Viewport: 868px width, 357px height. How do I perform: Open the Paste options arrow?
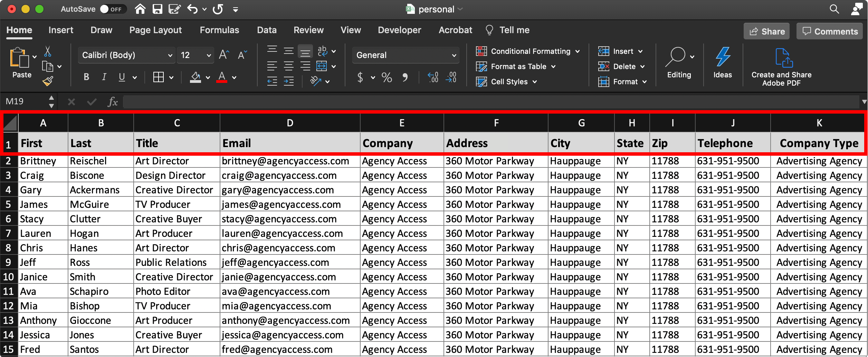35,57
